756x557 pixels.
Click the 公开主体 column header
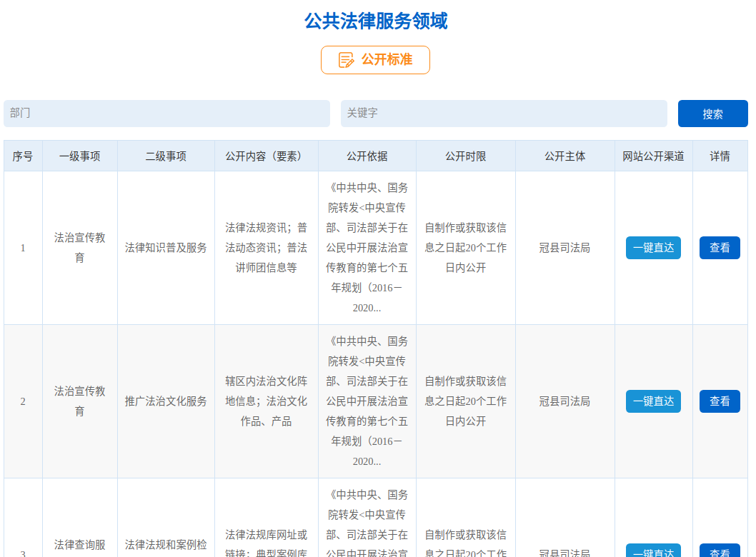[565, 156]
